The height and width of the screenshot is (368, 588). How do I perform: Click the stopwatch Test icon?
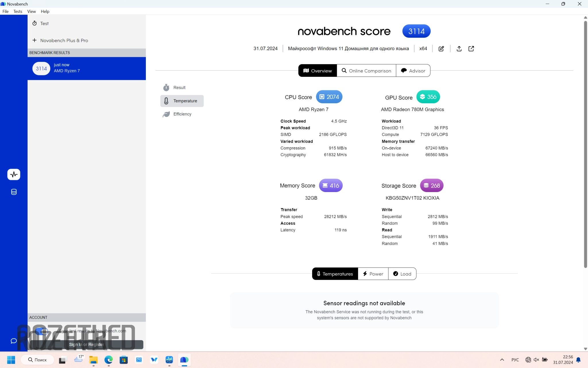(34, 23)
